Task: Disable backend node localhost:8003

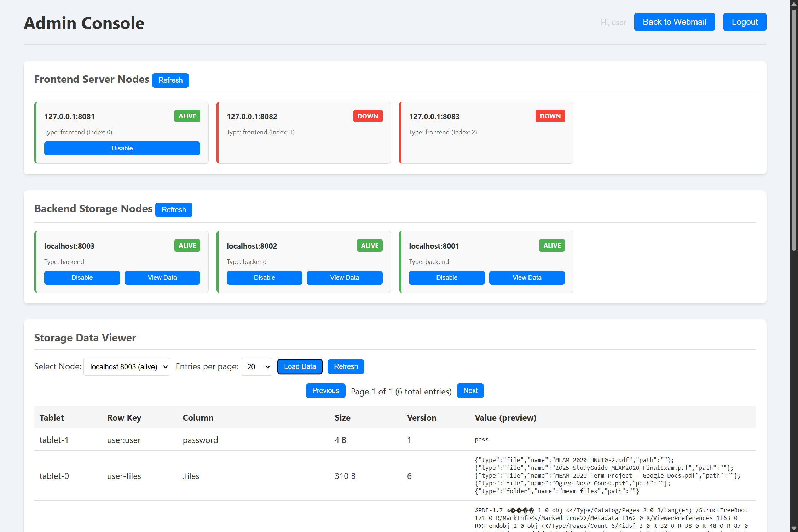Action: click(82, 278)
